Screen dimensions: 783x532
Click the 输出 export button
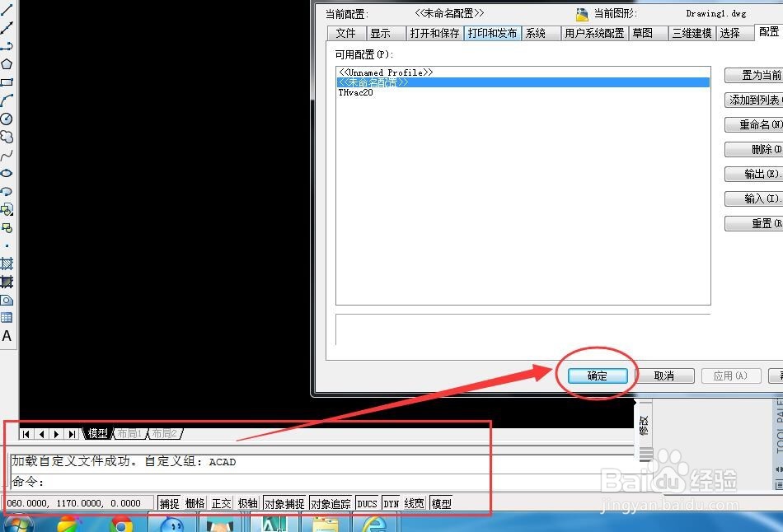click(x=754, y=174)
